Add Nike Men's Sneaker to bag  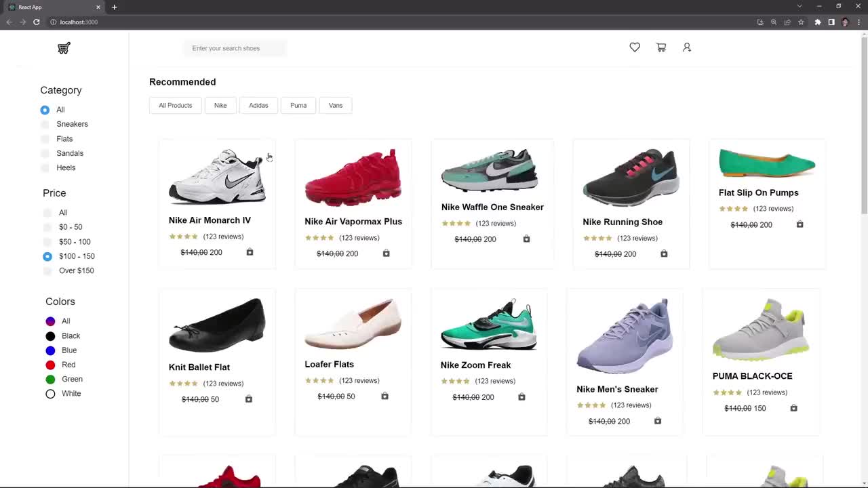657,421
